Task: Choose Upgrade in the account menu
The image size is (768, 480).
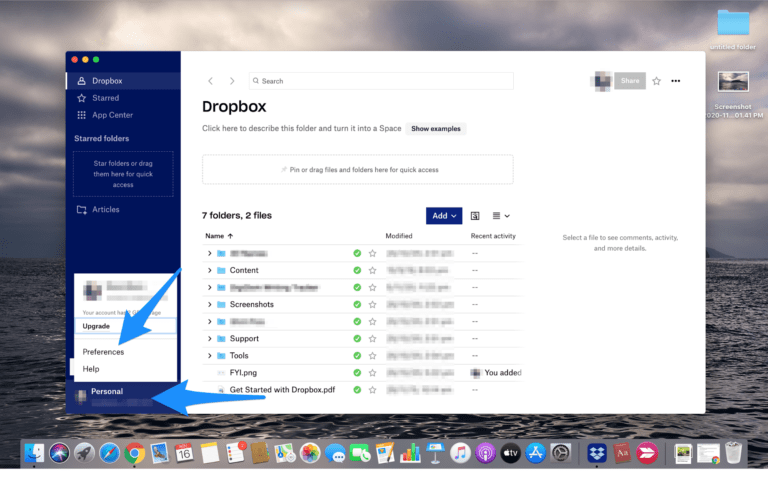Action: click(125, 326)
